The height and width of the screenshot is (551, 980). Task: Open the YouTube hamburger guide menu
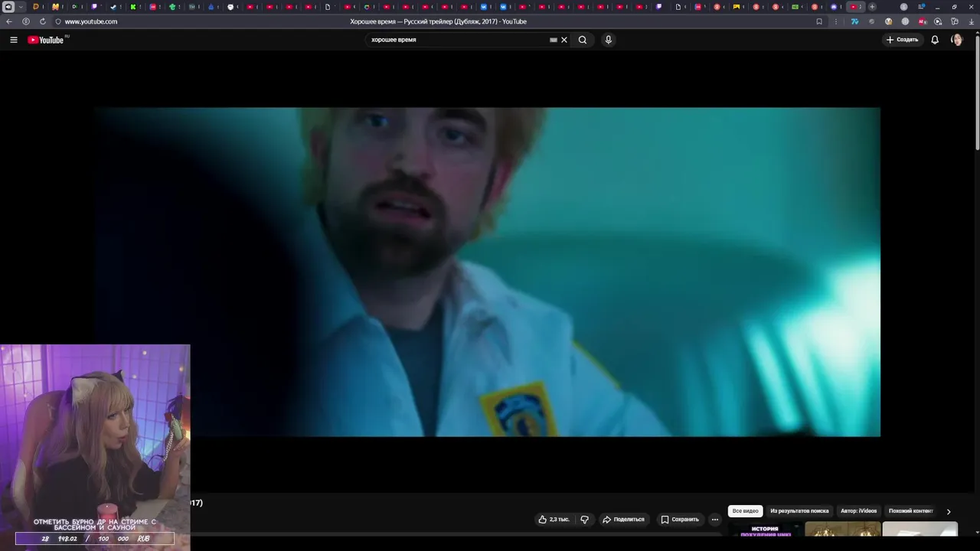13,40
